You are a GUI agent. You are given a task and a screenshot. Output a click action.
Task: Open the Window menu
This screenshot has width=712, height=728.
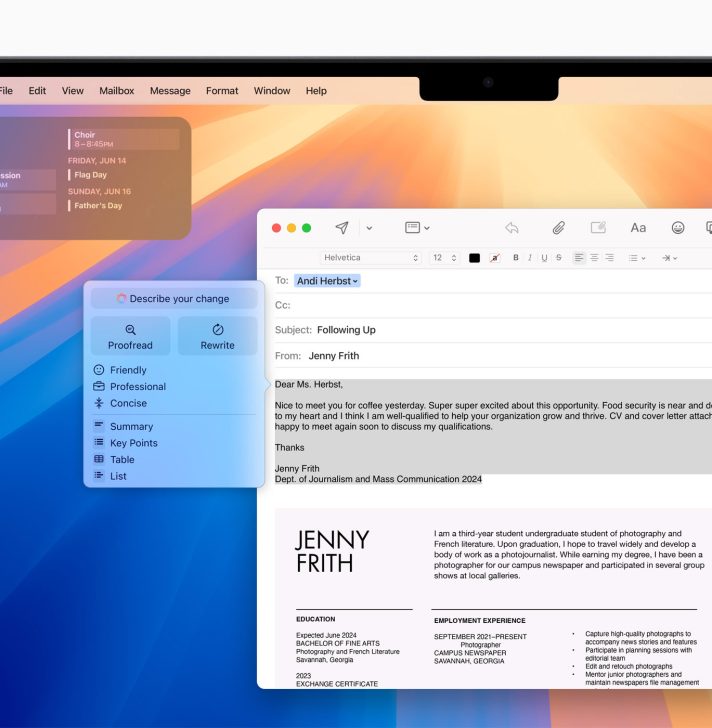(x=272, y=91)
